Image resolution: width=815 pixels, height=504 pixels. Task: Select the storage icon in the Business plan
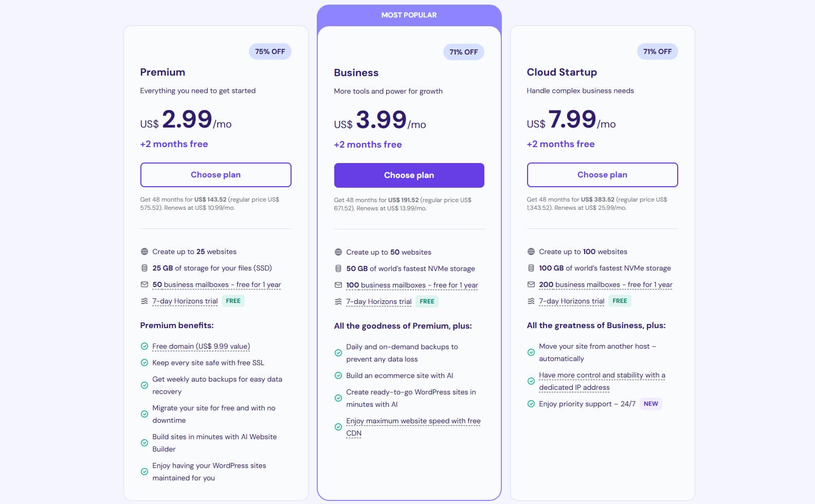pos(338,268)
